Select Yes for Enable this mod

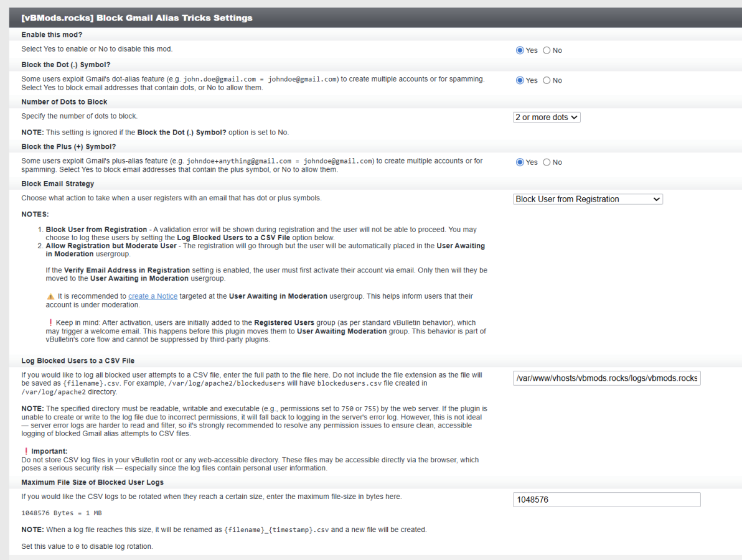(x=520, y=50)
